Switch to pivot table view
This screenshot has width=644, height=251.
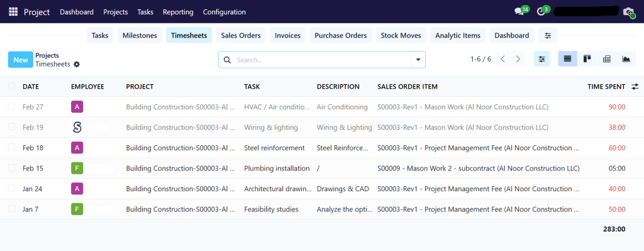point(606,59)
